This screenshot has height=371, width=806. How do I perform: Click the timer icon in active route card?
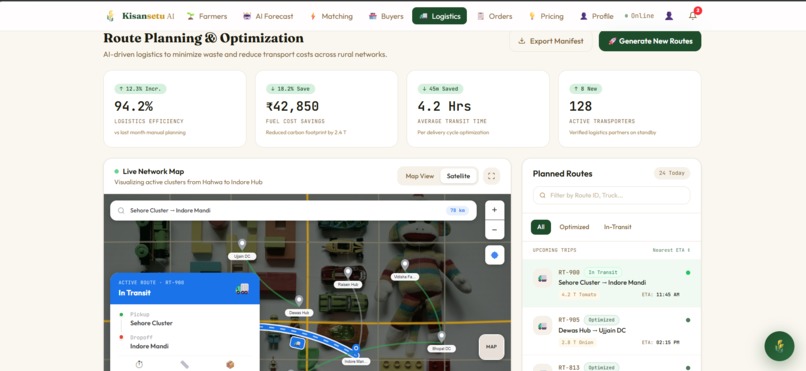tap(139, 364)
